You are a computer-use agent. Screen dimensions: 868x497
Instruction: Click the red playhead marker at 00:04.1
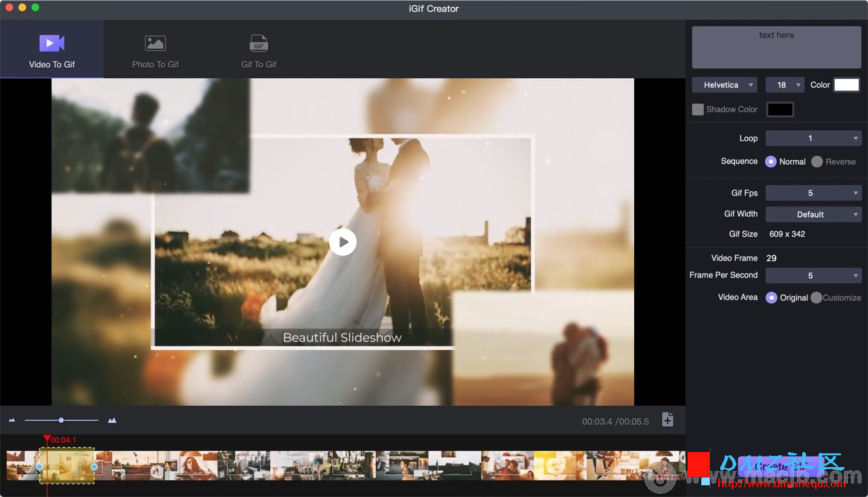point(47,440)
